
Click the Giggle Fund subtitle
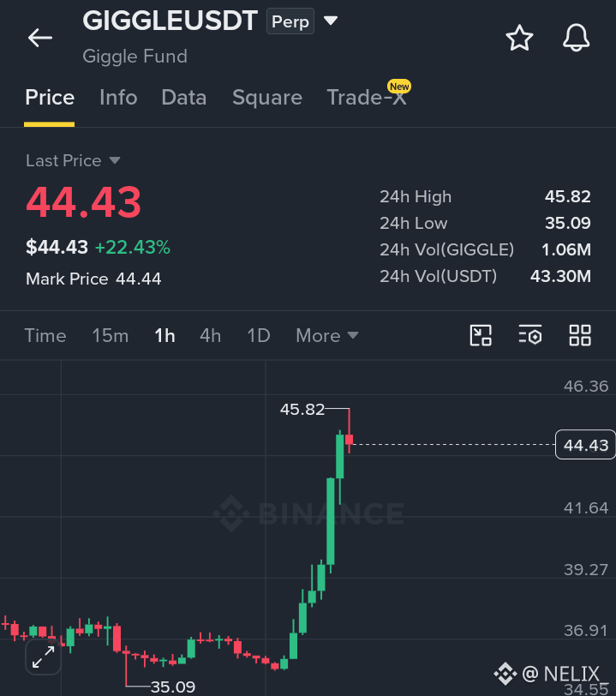135,57
